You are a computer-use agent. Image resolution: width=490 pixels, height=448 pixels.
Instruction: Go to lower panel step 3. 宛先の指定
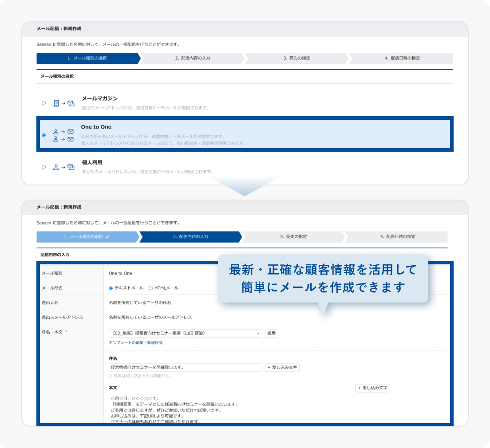(x=293, y=237)
